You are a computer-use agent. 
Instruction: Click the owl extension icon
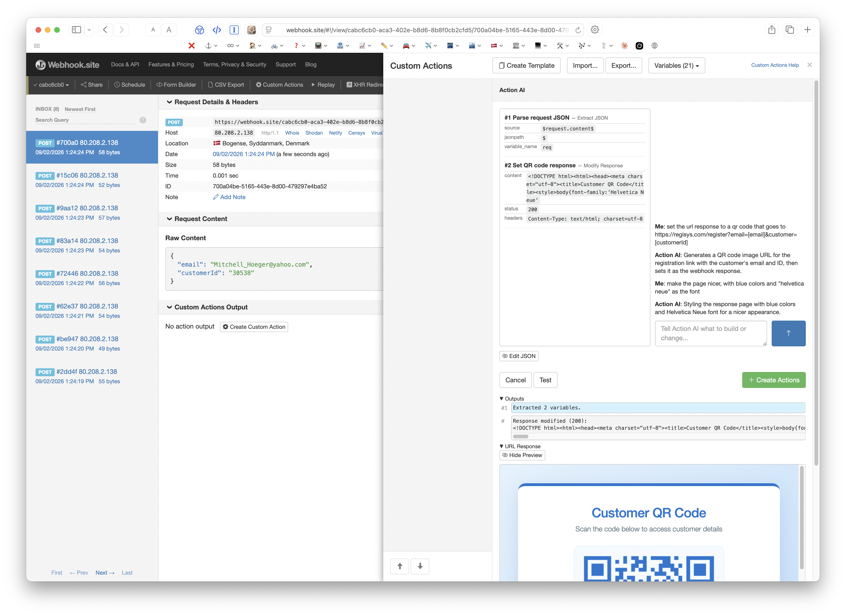coord(251,30)
